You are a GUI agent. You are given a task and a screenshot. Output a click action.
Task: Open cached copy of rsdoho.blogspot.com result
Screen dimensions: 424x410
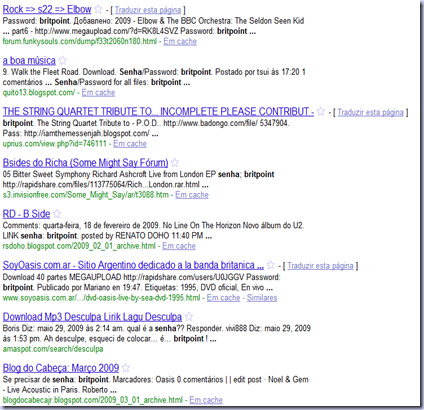179,246
